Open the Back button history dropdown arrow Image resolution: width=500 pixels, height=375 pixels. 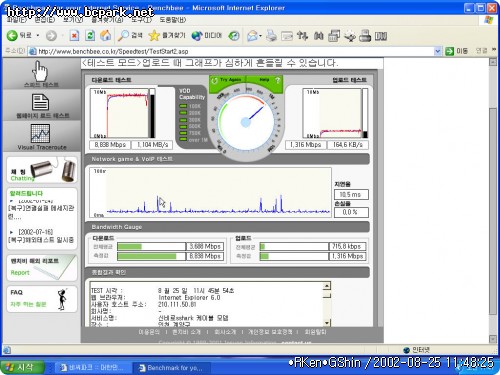click(x=38, y=36)
